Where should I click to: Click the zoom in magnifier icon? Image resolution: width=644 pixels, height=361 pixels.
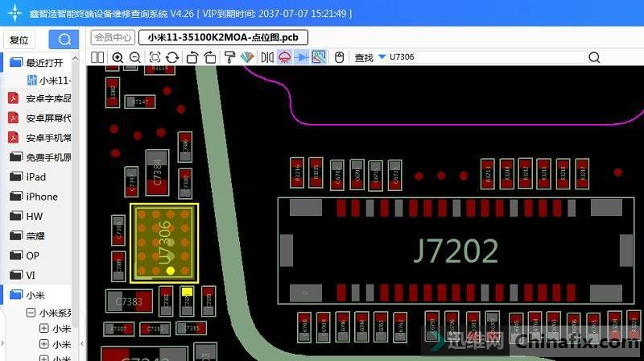118,57
